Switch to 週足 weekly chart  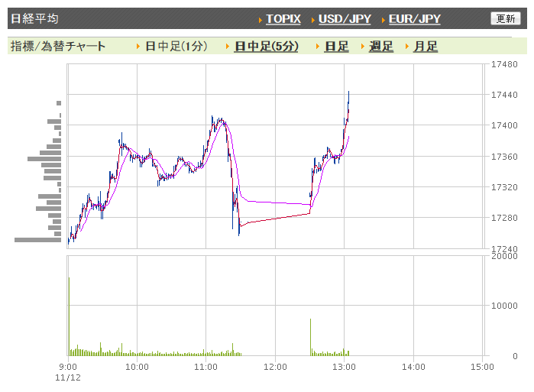click(x=381, y=46)
